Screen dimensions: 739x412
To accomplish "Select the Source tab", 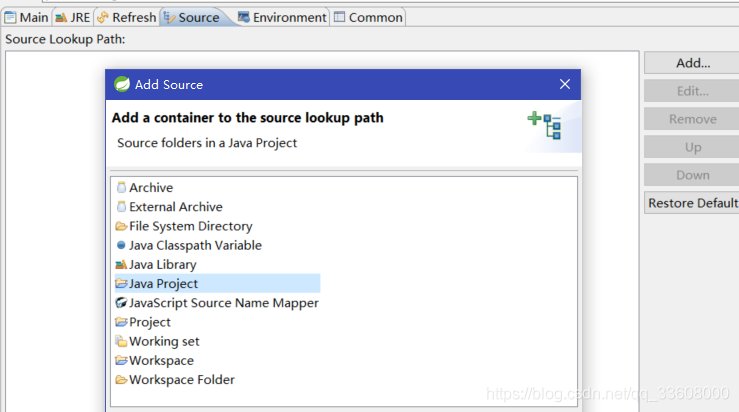I will [191, 17].
